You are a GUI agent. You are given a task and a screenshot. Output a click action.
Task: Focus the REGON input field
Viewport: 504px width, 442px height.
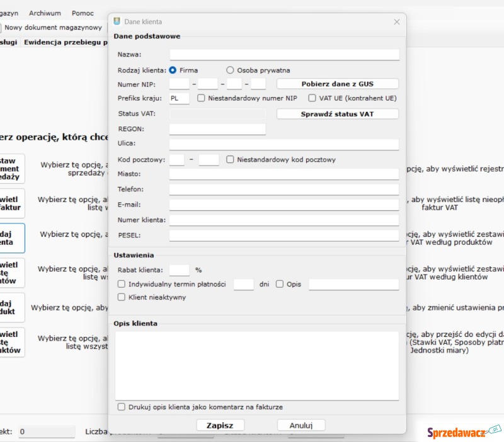[217, 129]
